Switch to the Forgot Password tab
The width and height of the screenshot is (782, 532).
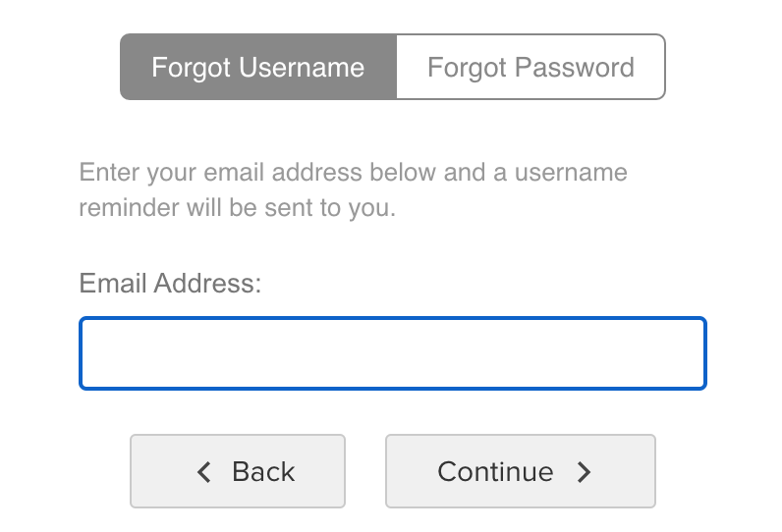click(531, 68)
